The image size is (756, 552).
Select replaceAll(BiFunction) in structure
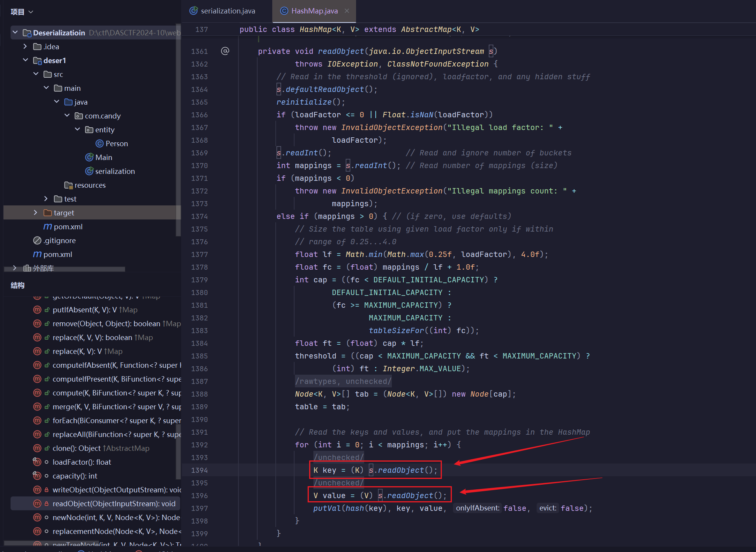click(x=117, y=434)
